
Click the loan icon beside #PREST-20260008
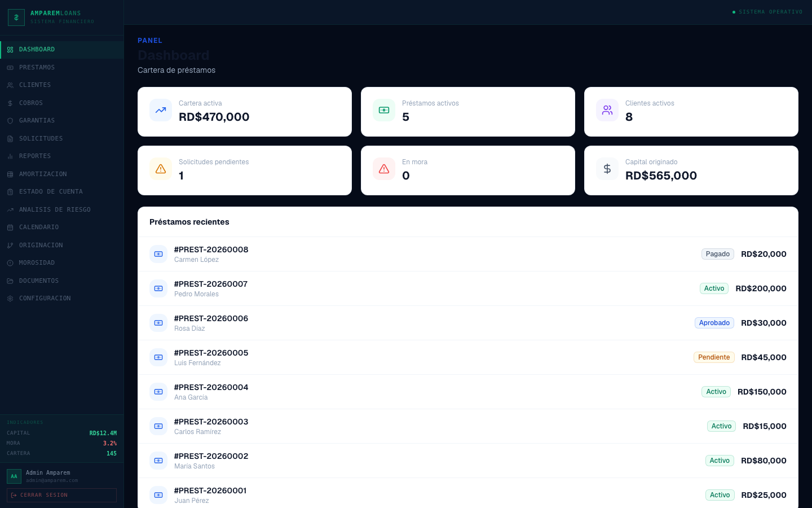(158, 254)
